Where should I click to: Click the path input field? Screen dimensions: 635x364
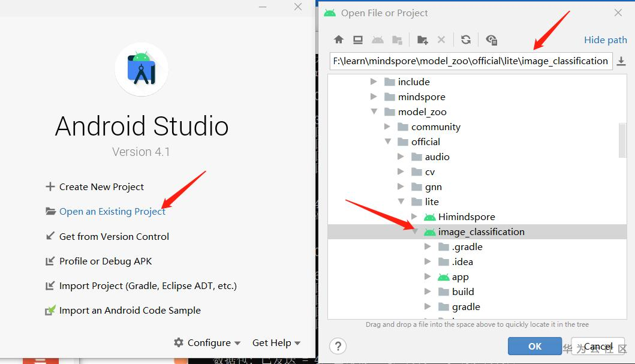[x=471, y=61]
